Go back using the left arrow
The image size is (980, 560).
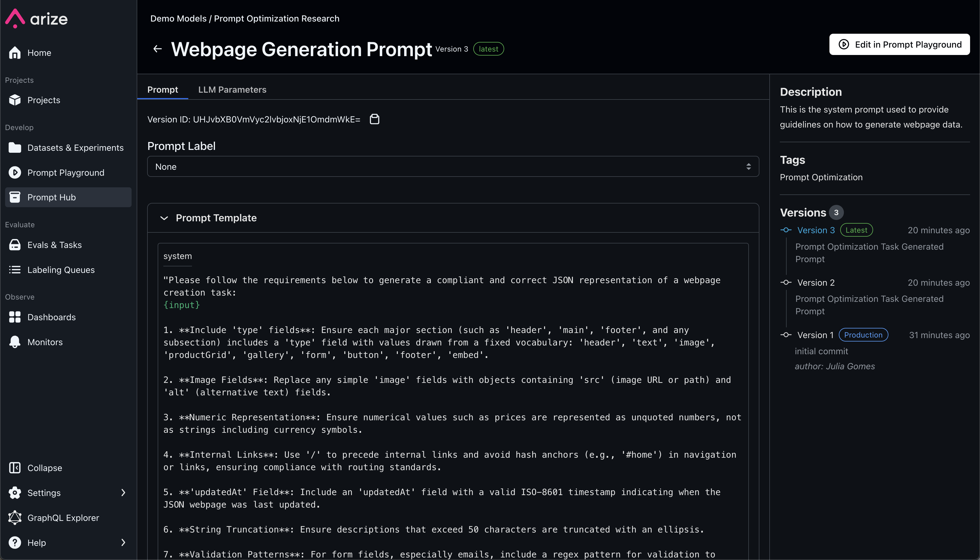[157, 49]
